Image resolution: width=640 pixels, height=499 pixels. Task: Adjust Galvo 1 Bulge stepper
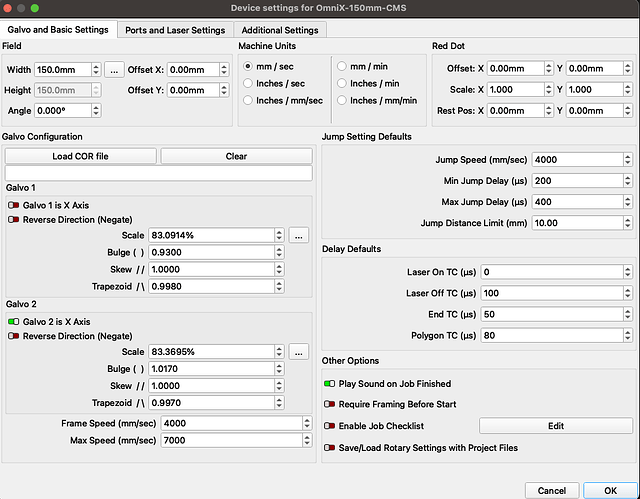tap(279, 253)
